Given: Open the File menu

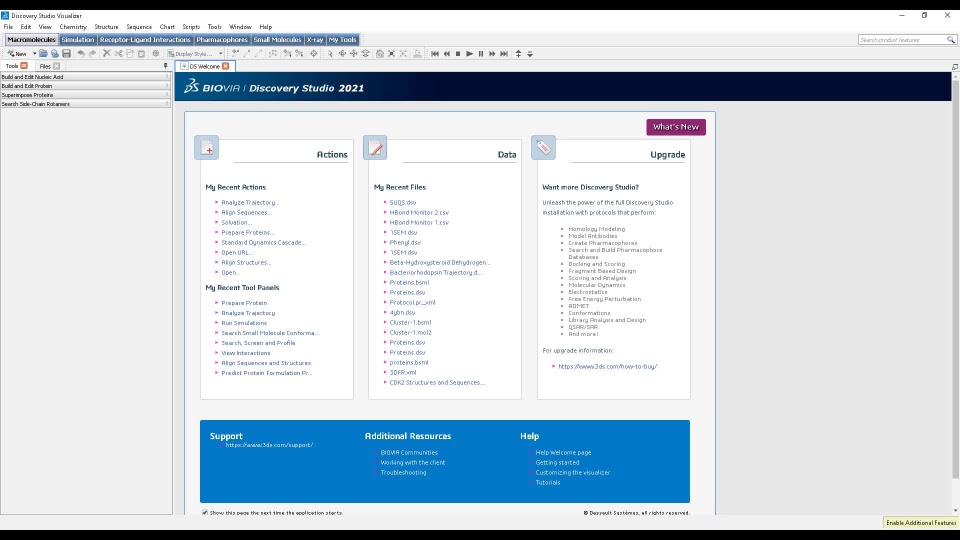Looking at the screenshot, I should click(8, 27).
